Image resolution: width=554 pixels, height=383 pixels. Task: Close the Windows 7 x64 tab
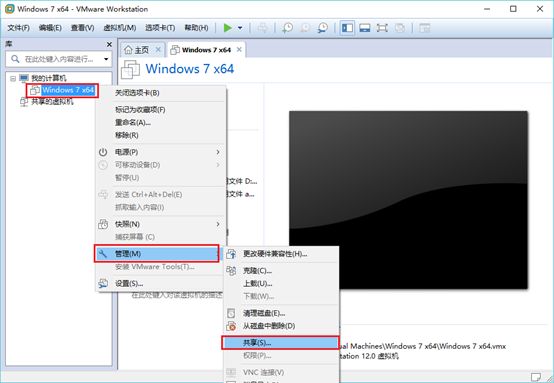point(239,49)
